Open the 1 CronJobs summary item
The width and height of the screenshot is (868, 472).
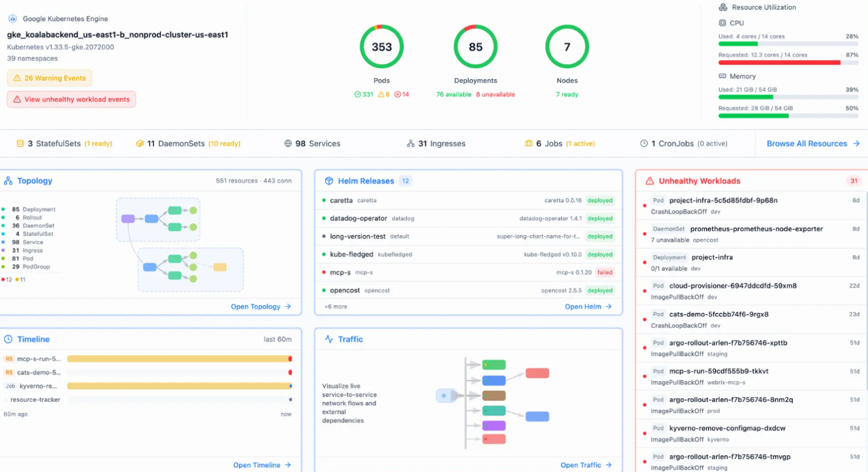[684, 144]
